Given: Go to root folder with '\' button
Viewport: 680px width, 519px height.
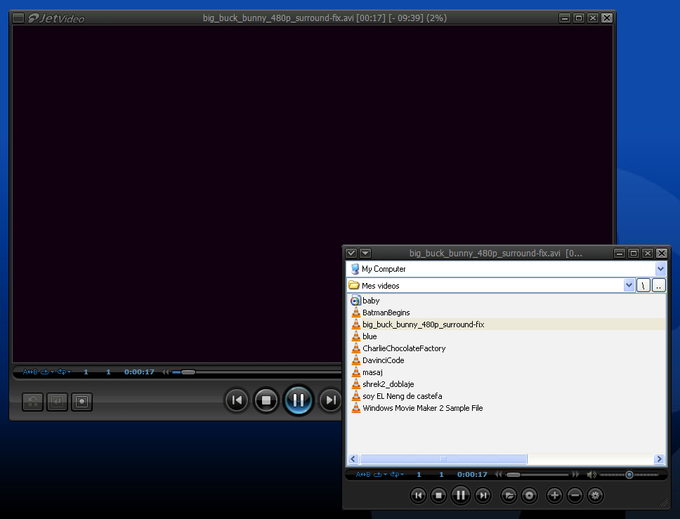Looking at the screenshot, I should [644, 285].
